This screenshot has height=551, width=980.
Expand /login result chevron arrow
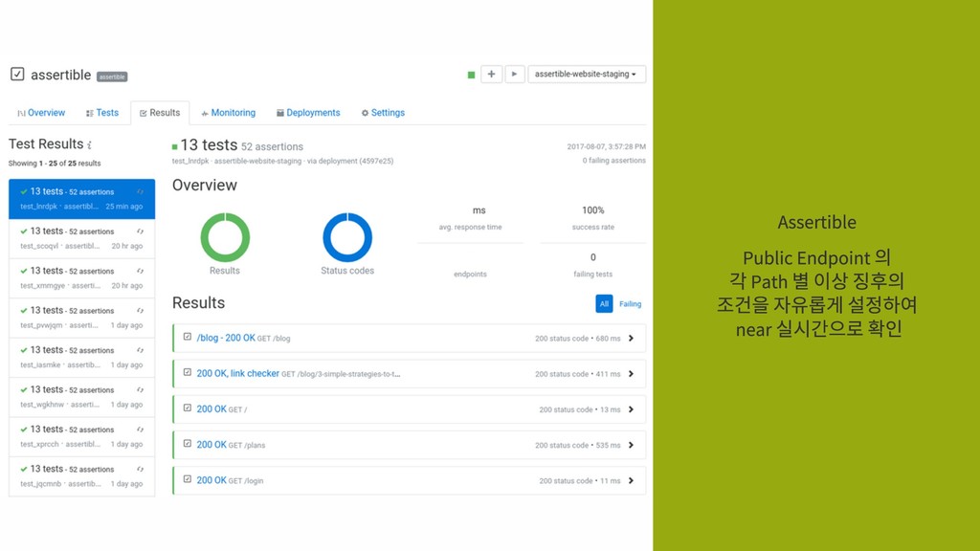pyautogui.click(x=632, y=480)
